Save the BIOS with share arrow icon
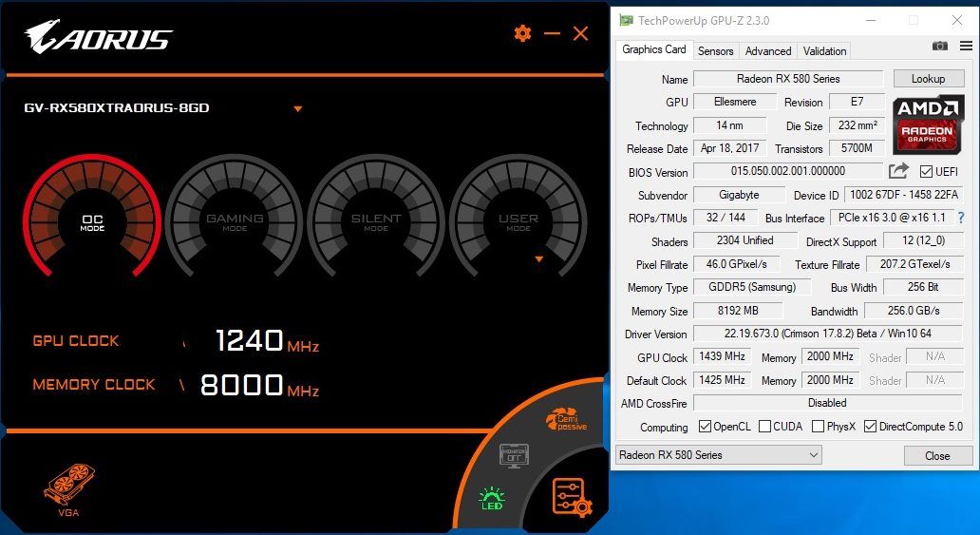Viewport: 980px width, 535px height. (x=898, y=170)
